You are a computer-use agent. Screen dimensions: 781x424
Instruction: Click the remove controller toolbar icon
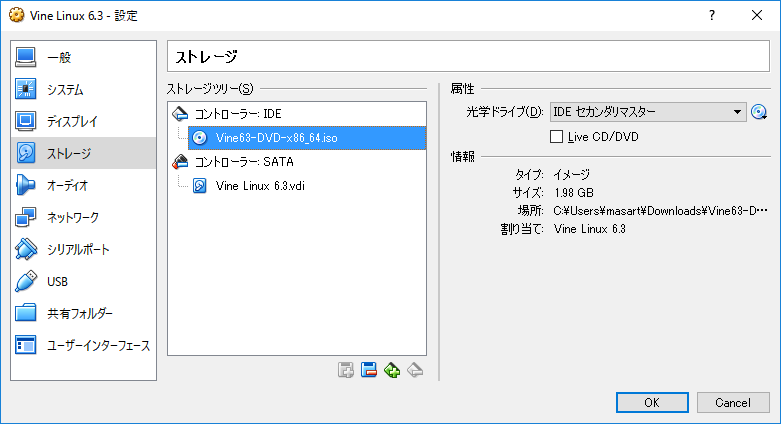point(369,370)
